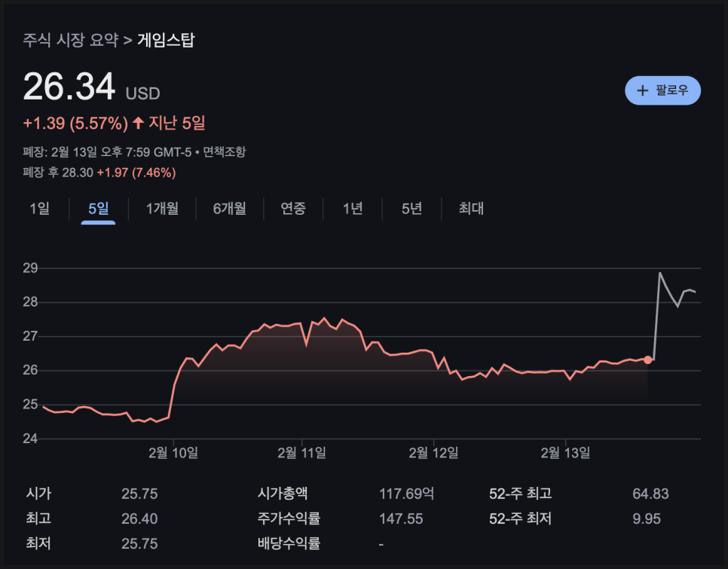
Task: Click the pink closing-price dot on chart
Action: click(647, 360)
